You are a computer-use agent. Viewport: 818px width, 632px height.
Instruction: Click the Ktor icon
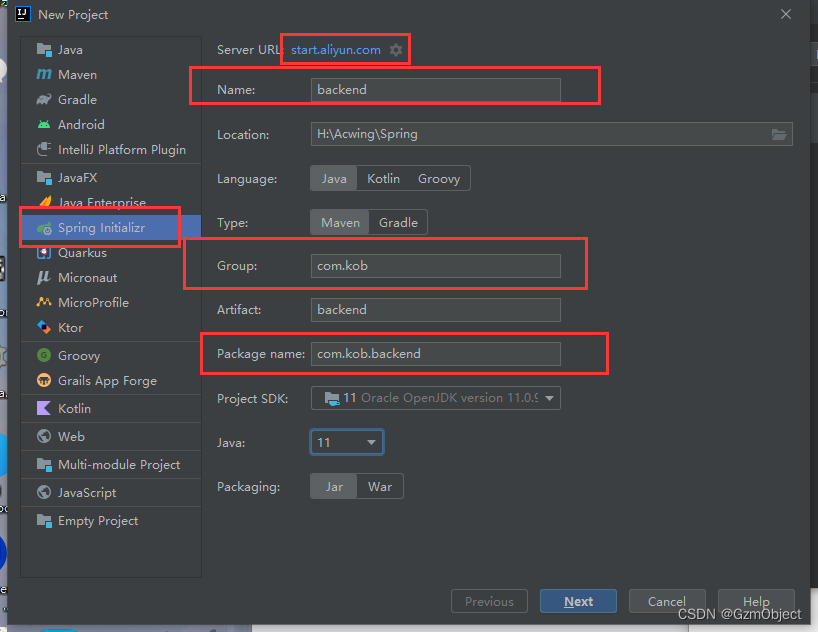44,327
